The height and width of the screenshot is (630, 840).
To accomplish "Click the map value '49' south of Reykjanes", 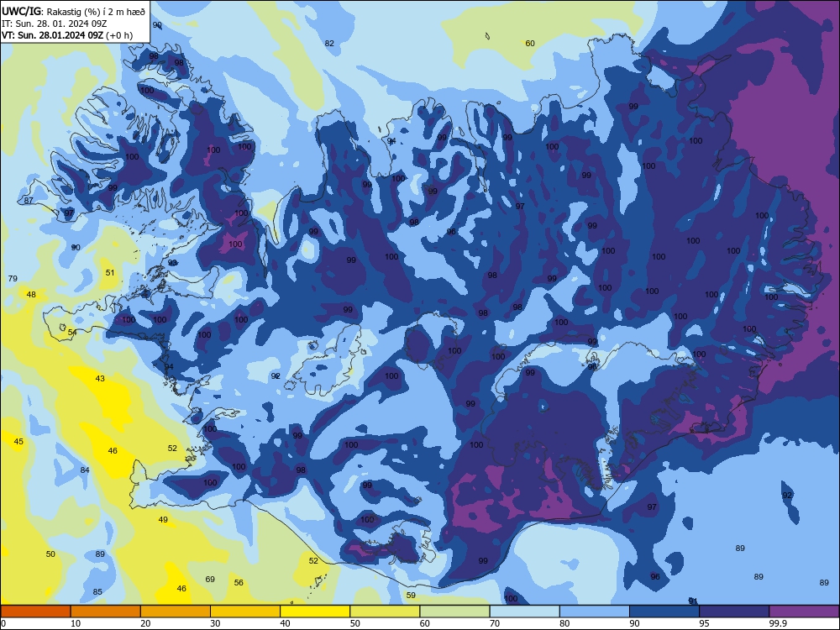I will click(163, 520).
